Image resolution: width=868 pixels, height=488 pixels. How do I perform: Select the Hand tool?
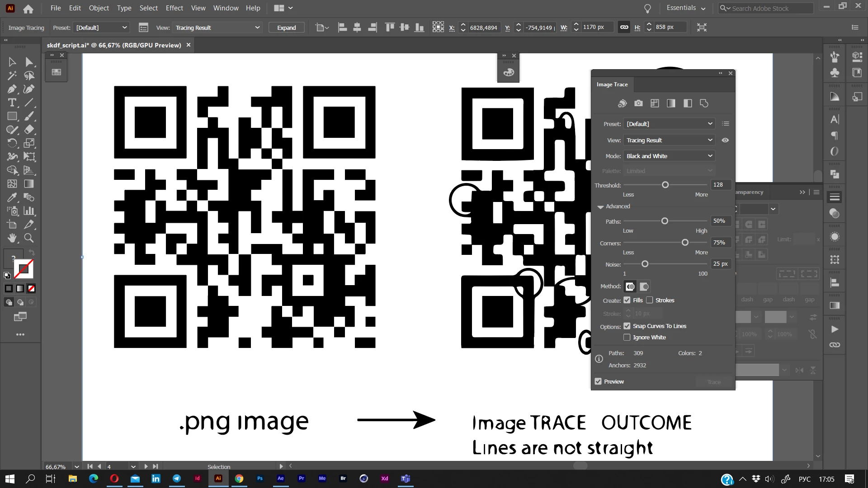[12, 238]
